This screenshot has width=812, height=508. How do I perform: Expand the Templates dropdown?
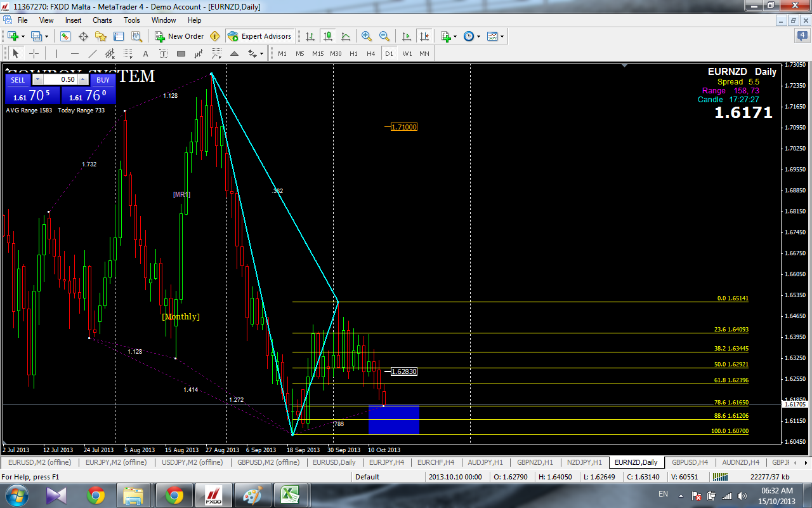click(x=502, y=36)
